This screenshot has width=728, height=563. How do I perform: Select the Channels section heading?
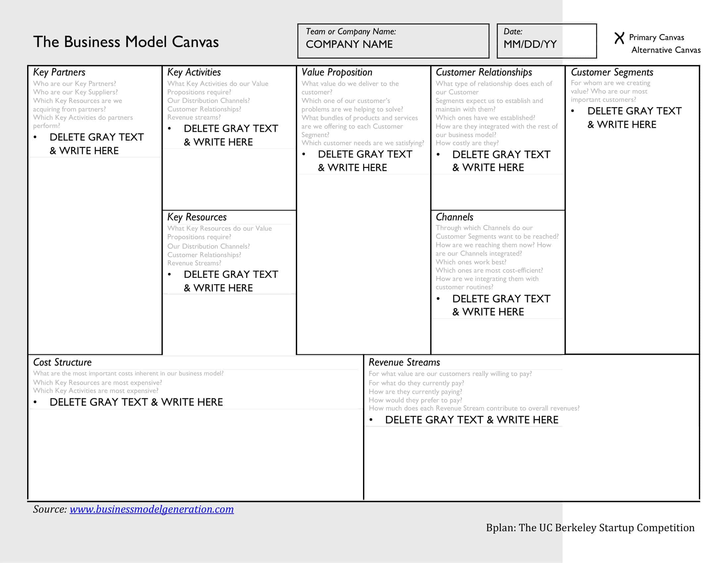(455, 217)
